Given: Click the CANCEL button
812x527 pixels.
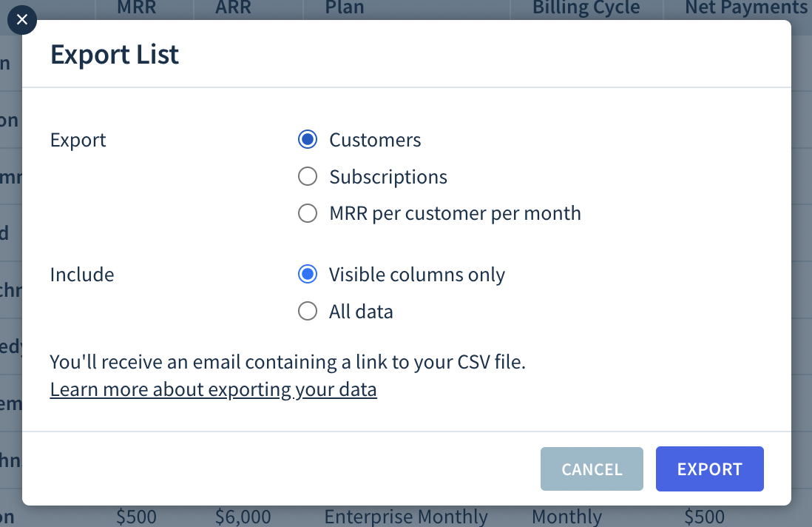Looking at the screenshot, I should pos(592,469).
